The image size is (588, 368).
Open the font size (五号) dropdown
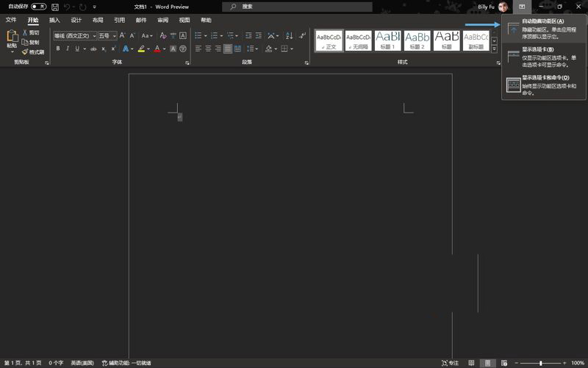(115, 35)
